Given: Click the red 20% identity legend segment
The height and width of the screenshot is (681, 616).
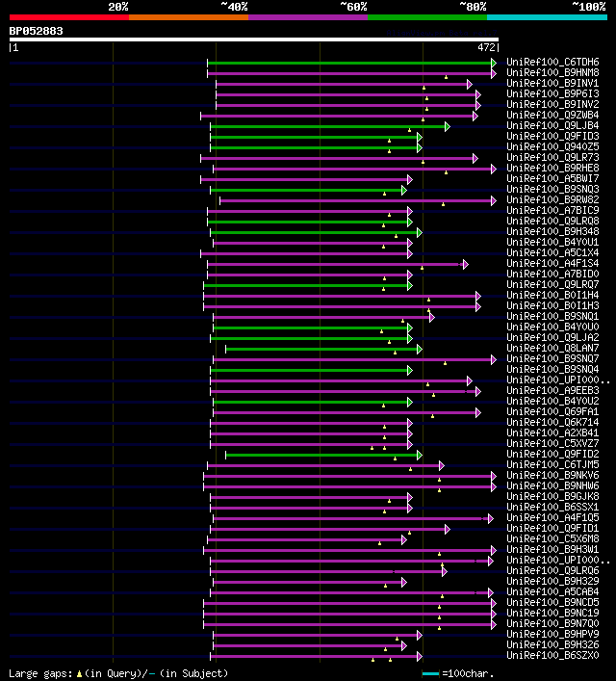Looking at the screenshot, I should tap(69, 17).
